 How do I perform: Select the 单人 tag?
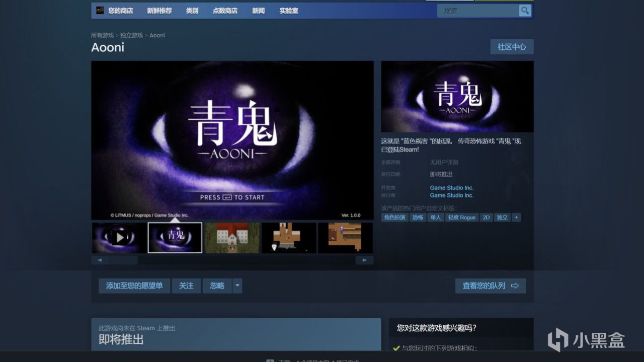pyautogui.click(x=436, y=218)
